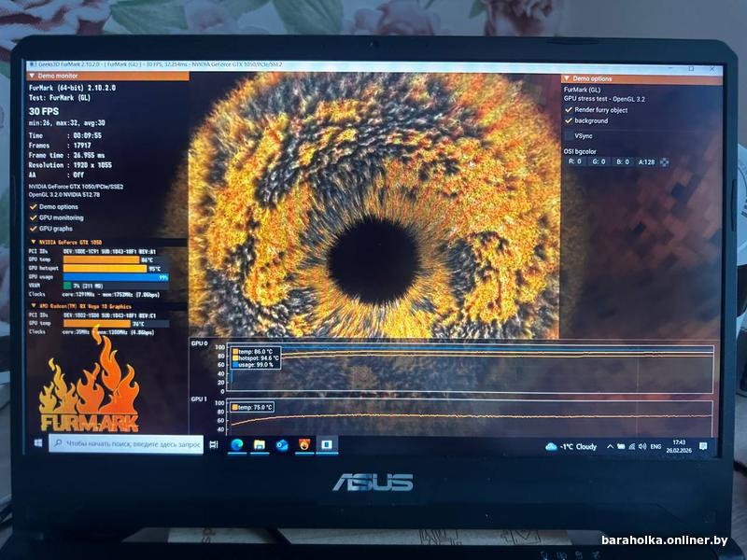
Task: Click the Frames 17917 line
Action: [x=60, y=146]
